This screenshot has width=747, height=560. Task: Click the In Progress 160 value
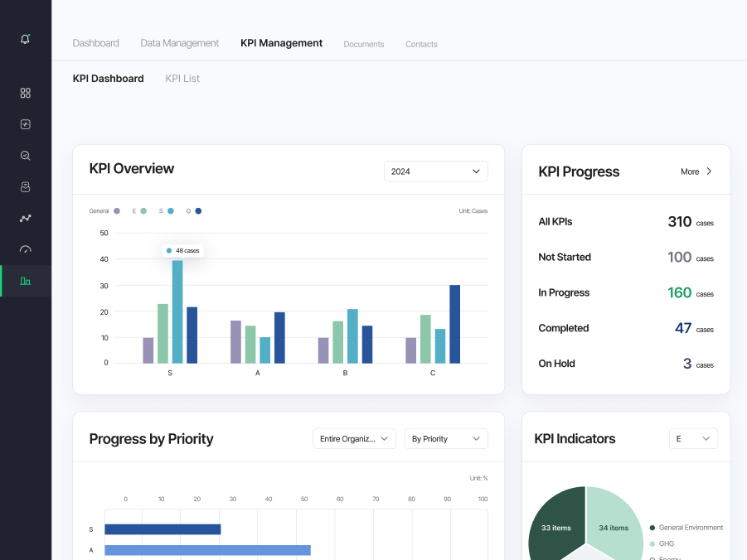point(679,293)
